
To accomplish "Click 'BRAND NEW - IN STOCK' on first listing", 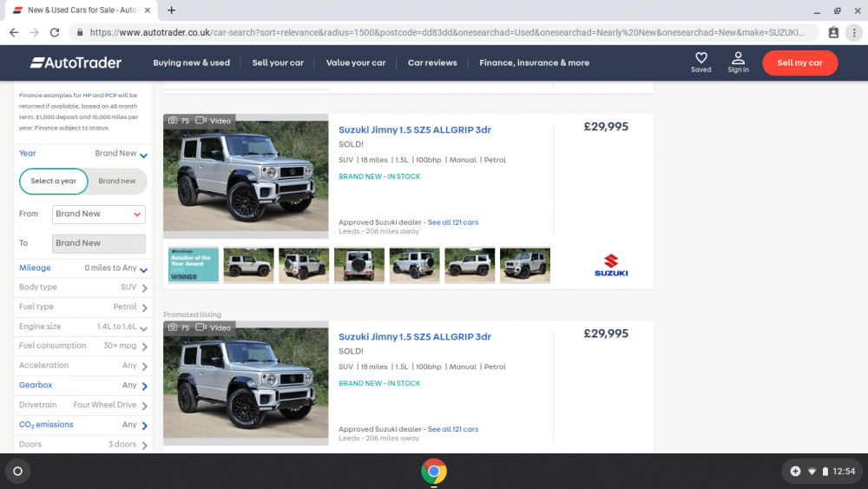I will click(x=379, y=176).
